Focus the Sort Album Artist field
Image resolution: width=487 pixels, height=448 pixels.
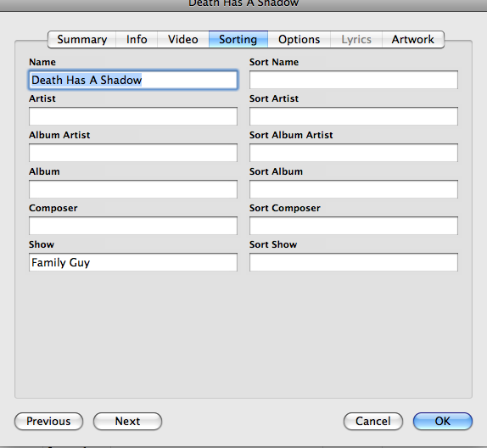tap(354, 153)
